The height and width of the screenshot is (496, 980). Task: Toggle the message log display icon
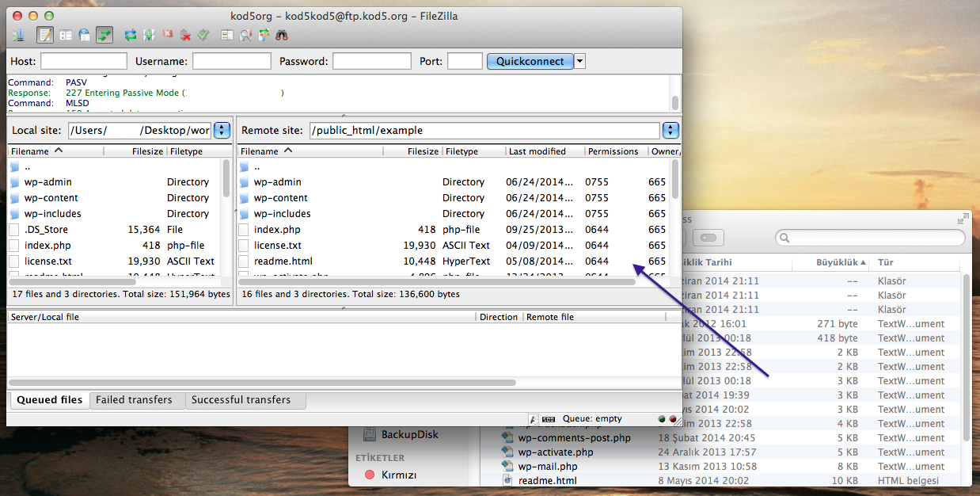45,35
